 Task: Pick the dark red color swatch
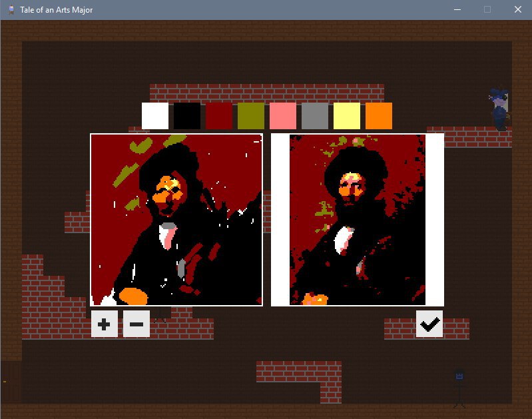(219, 116)
